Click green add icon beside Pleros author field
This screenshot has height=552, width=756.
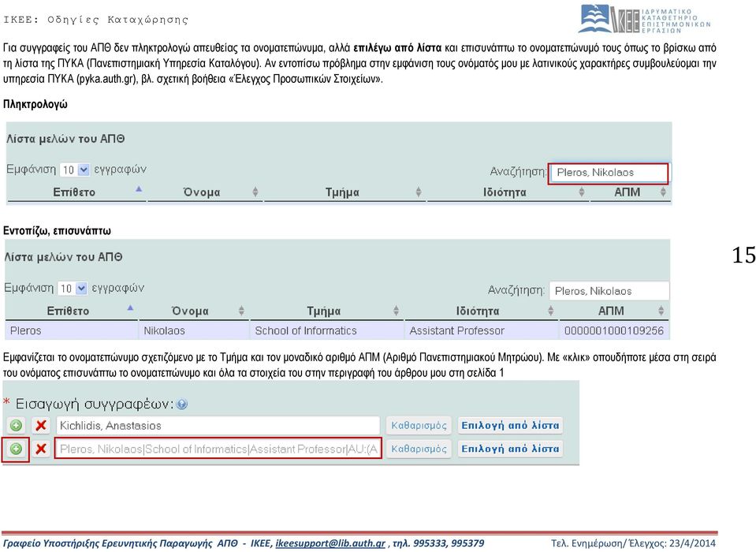(x=16, y=449)
